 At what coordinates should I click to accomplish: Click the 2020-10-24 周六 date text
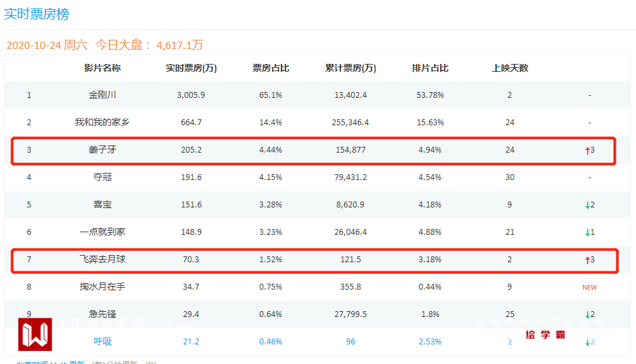[x=47, y=45]
